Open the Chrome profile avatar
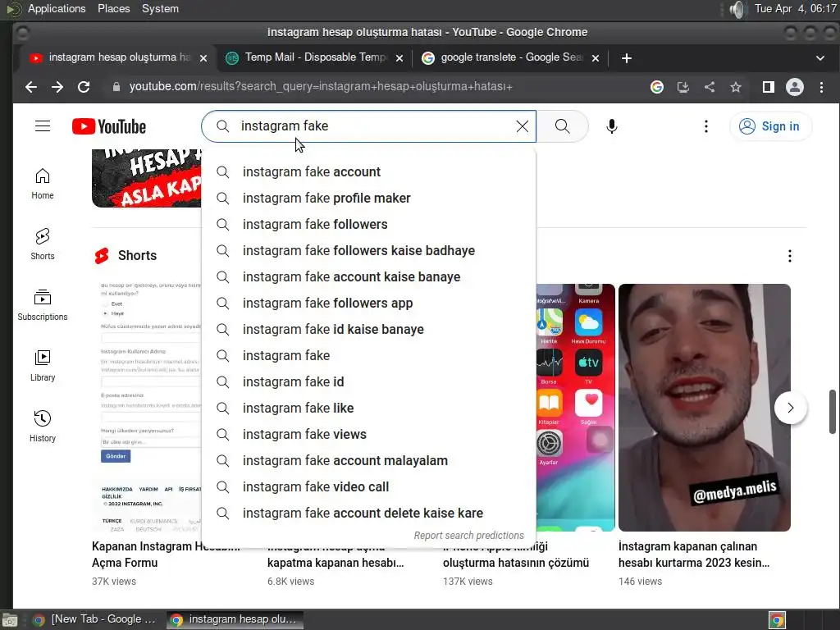The height and width of the screenshot is (630, 840). point(794,87)
